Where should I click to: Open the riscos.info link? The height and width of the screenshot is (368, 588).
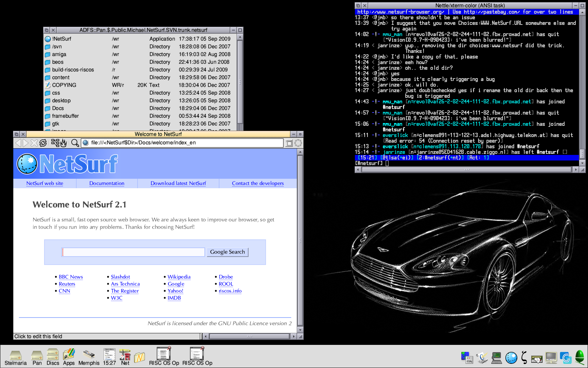pyautogui.click(x=230, y=291)
